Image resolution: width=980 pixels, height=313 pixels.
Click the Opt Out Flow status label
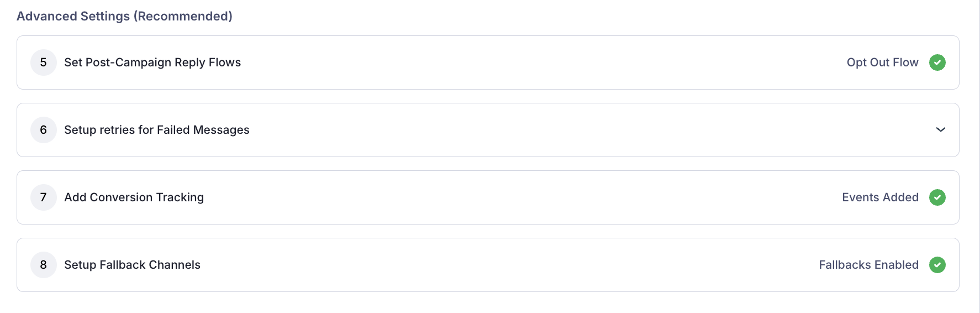[x=882, y=62]
